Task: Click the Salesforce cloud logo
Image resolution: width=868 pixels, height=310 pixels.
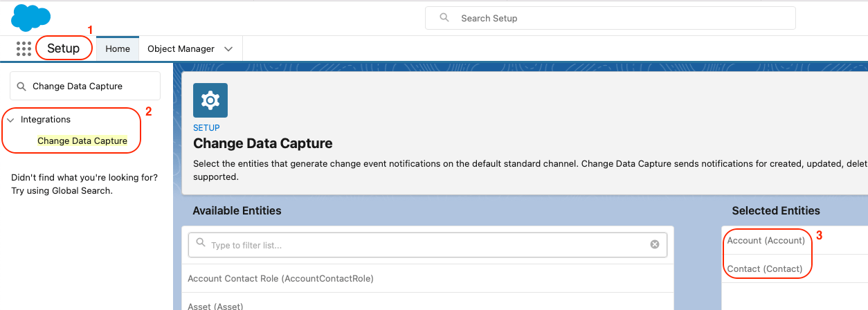Action: point(30,17)
